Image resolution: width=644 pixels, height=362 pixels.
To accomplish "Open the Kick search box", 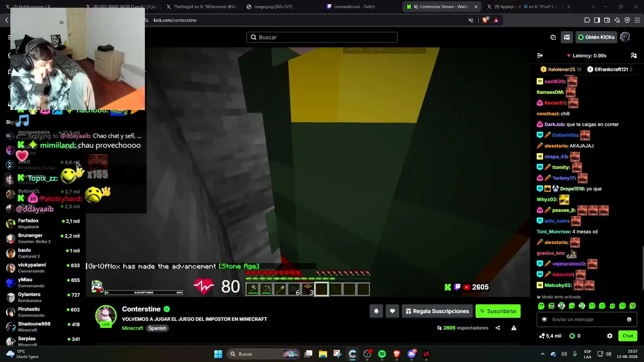I will tap(322, 37).
